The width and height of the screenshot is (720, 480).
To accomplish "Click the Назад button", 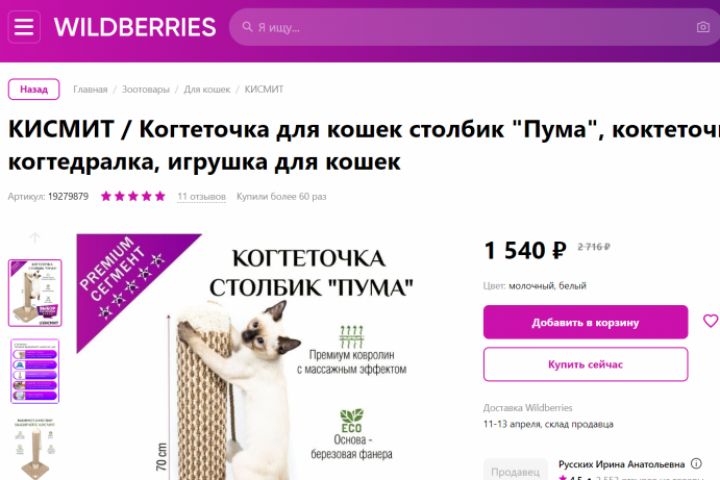I will [34, 89].
